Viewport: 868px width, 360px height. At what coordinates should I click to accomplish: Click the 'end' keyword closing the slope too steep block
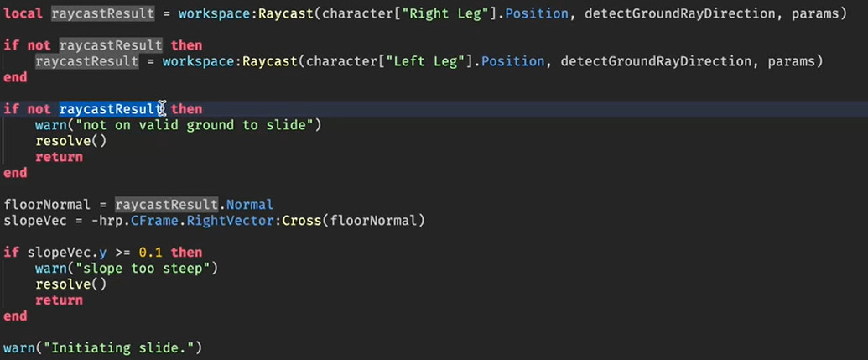coord(15,316)
